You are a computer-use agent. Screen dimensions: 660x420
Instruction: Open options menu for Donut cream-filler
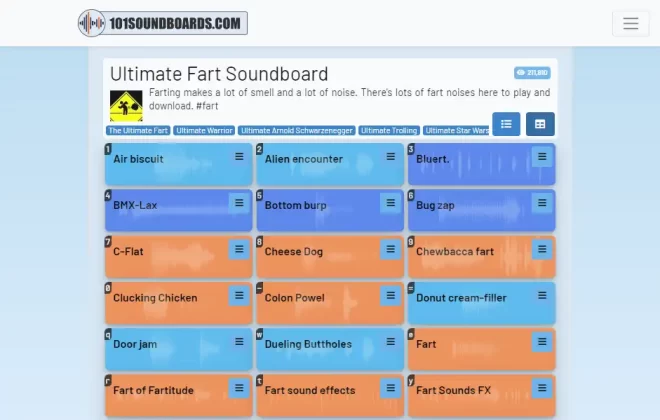pyautogui.click(x=542, y=295)
